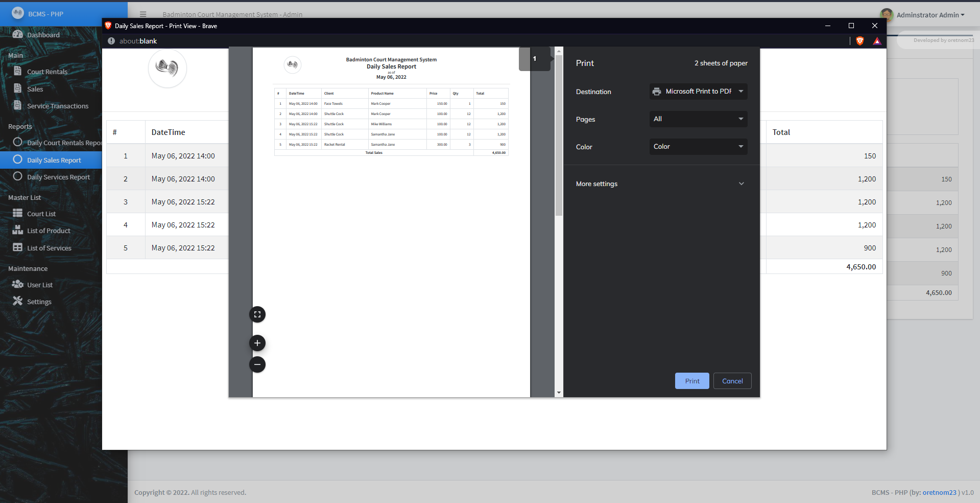Click the Daily Sales Report heading in preview
Screen dimensions: 980x503
point(391,66)
